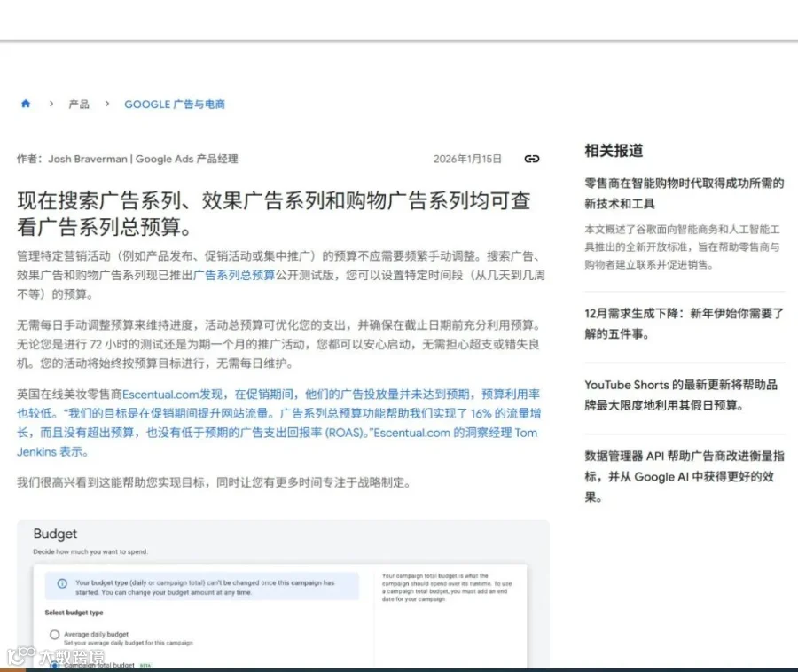Click the 大数跨境 watermark logo
798x672 pixels.
click(56, 656)
